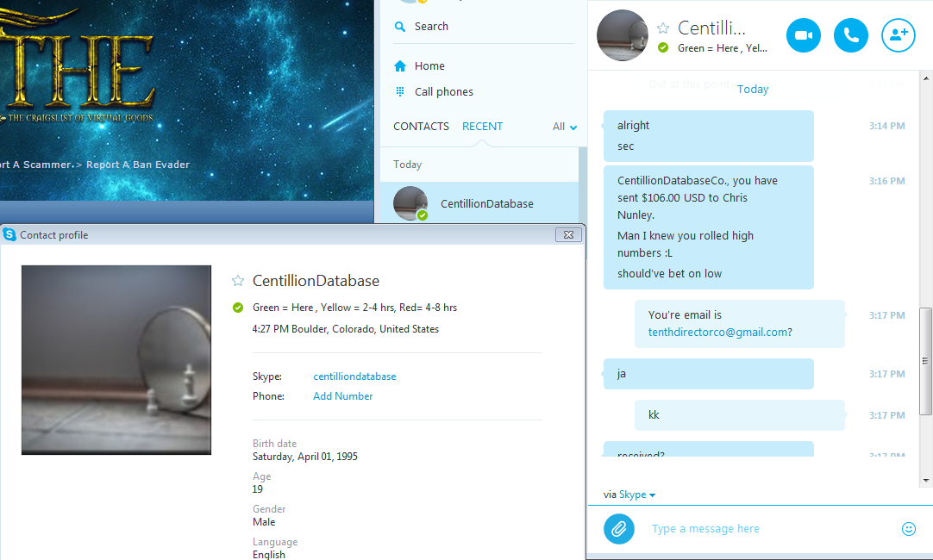Image resolution: width=933 pixels, height=560 pixels.
Task: Click the Skype logo in Contact profile title bar
Action: click(9, 235)
